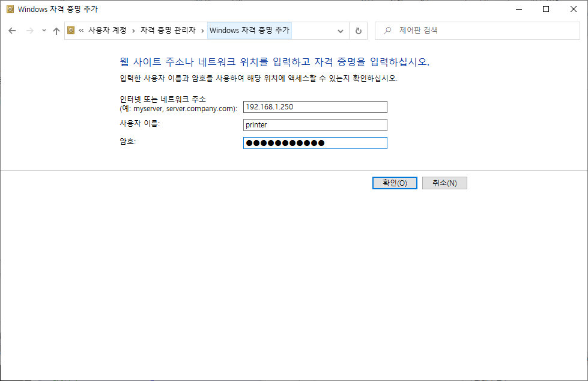588x381 pixels.
Task: Refresh the page with refresh icon
Action: [359, 31]
